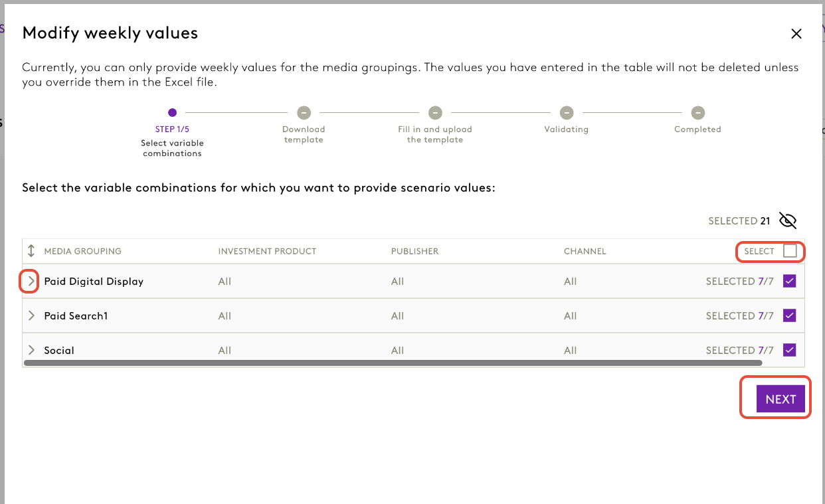Image resolution: width=825 pixels, height=504 pixels.
Task: Expand the Paid Search1 row
Action: coord(31,316)
